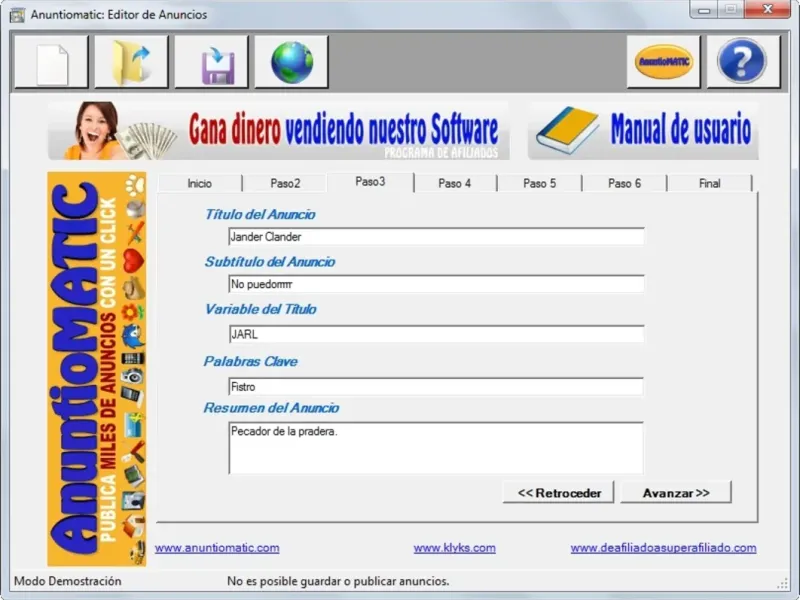Click in the Resumen del Anuncio text area
Image resolution: width=800 pixels, height=600 pixels.
pos(436,448)
